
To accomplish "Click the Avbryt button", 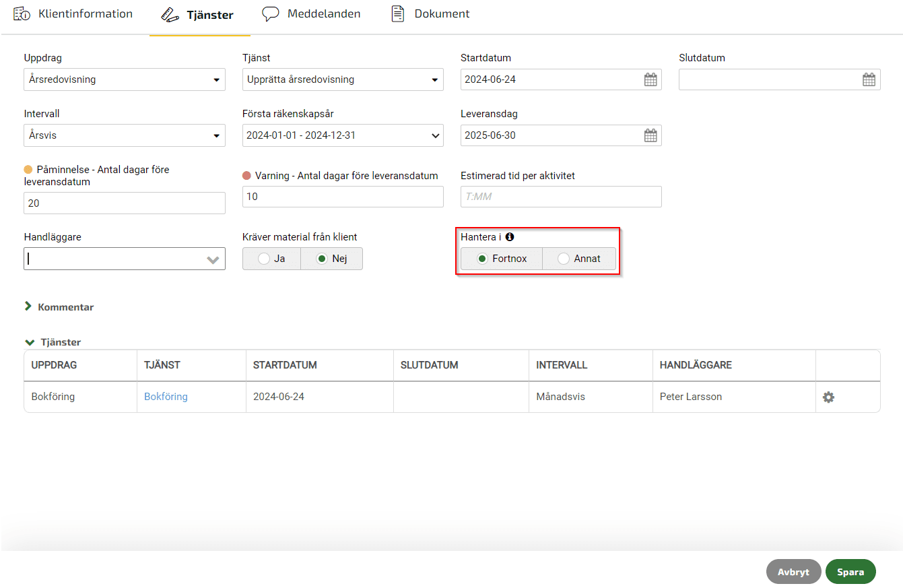I will 793,571.
